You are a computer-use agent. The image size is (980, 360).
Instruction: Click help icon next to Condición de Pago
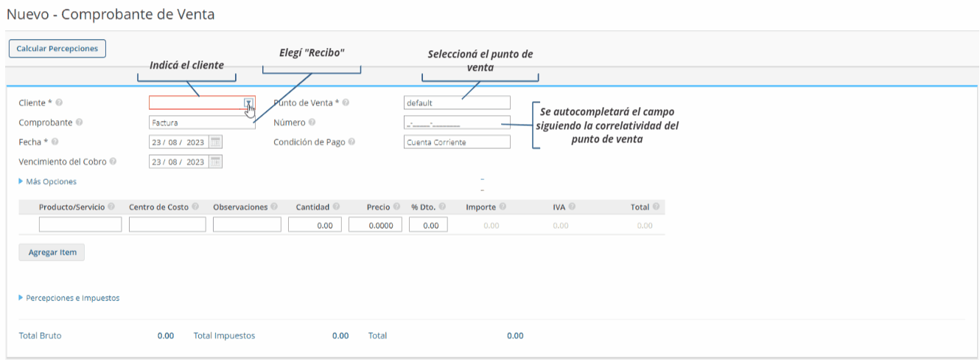(x=351, y=142)
